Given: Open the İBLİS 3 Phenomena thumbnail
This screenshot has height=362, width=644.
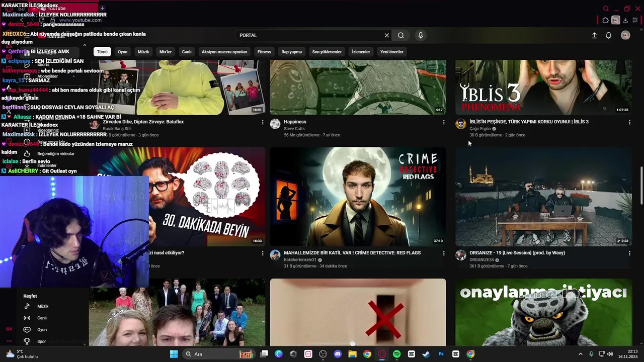Looking at the screenshot, I should [x=543, y=87].
